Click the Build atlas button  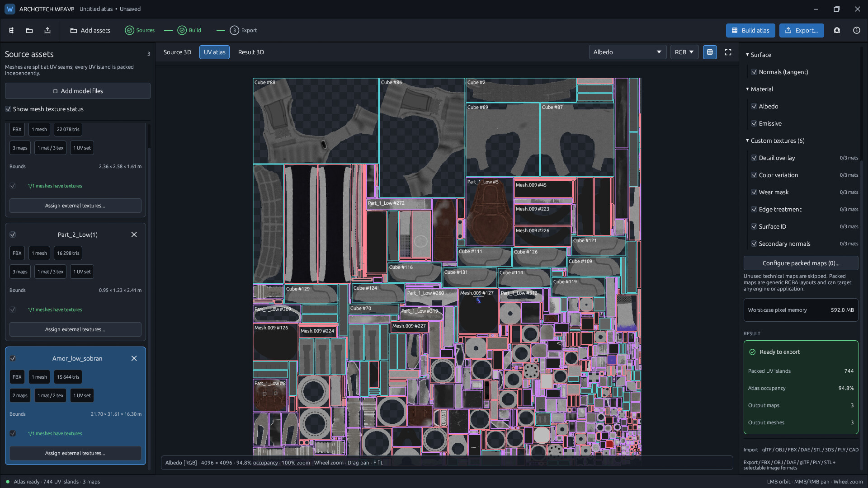[750, 30]
